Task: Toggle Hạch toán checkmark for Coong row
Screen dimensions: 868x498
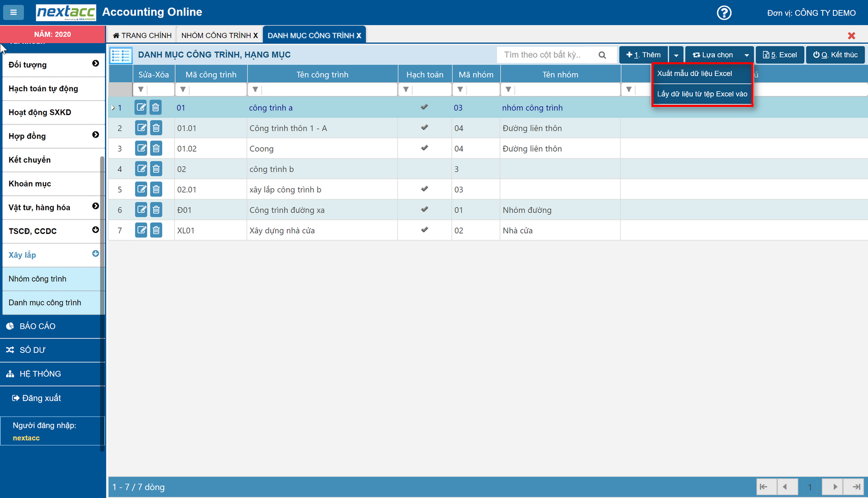Action: point(424,148)
